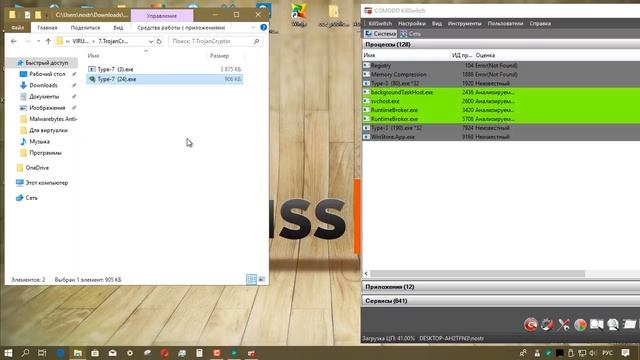Open the Инструменты menu in KillSwitch
Image resolution: width=640 pixels, height=360 pixels.
[x=464, y=23]
